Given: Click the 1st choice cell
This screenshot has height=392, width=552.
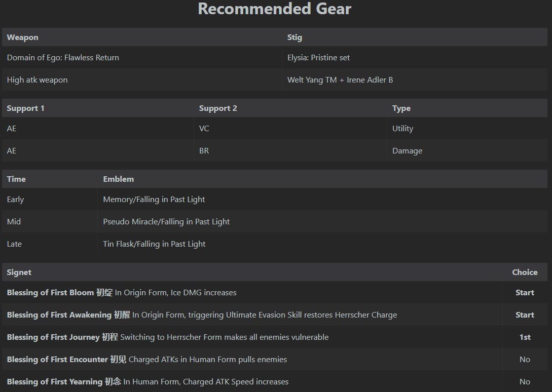Looking at the screenshot, I should click(525, 337).
